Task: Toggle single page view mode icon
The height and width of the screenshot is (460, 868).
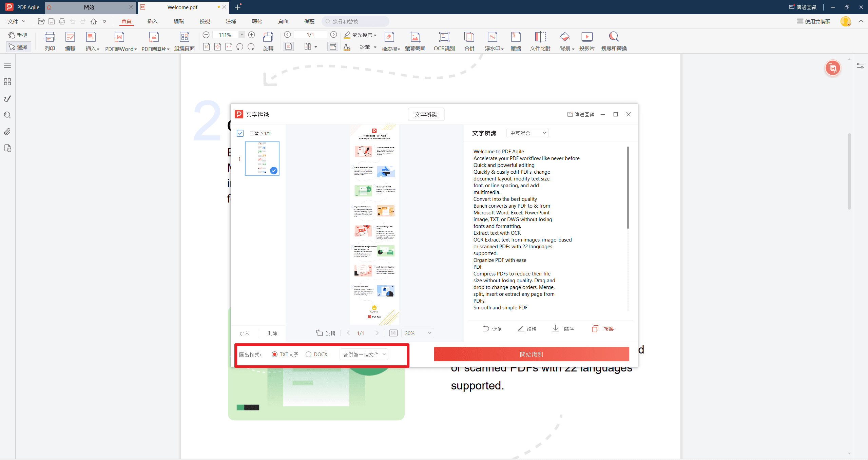Action: coord(288,46)
